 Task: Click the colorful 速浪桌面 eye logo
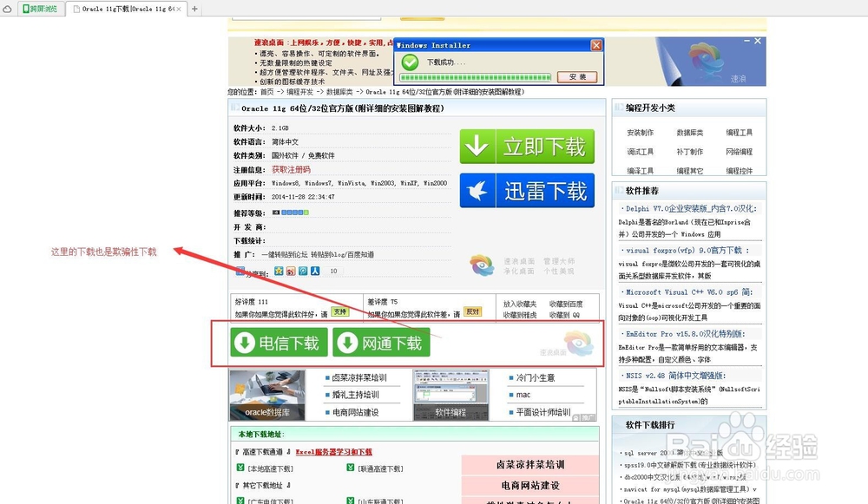click(x=482, y=265)
